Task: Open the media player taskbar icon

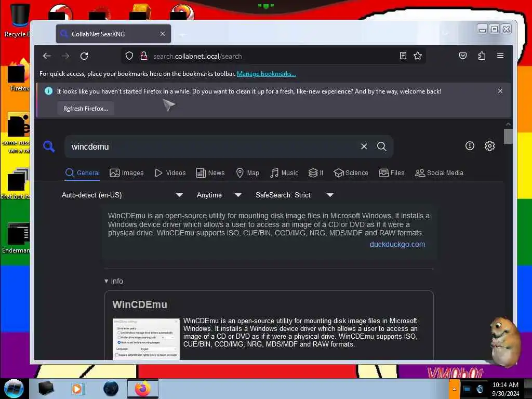Action: tap(77, 389)
